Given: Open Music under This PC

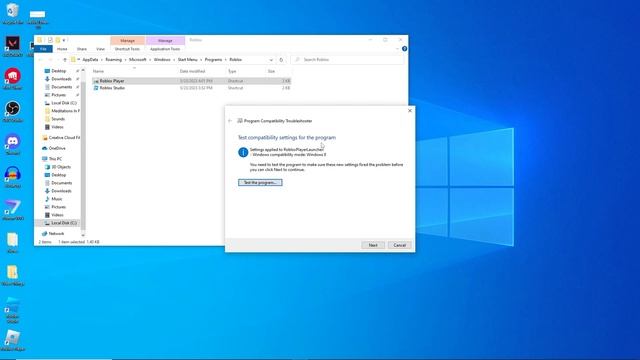Looking at the screenshot, I should pos(57,199).
